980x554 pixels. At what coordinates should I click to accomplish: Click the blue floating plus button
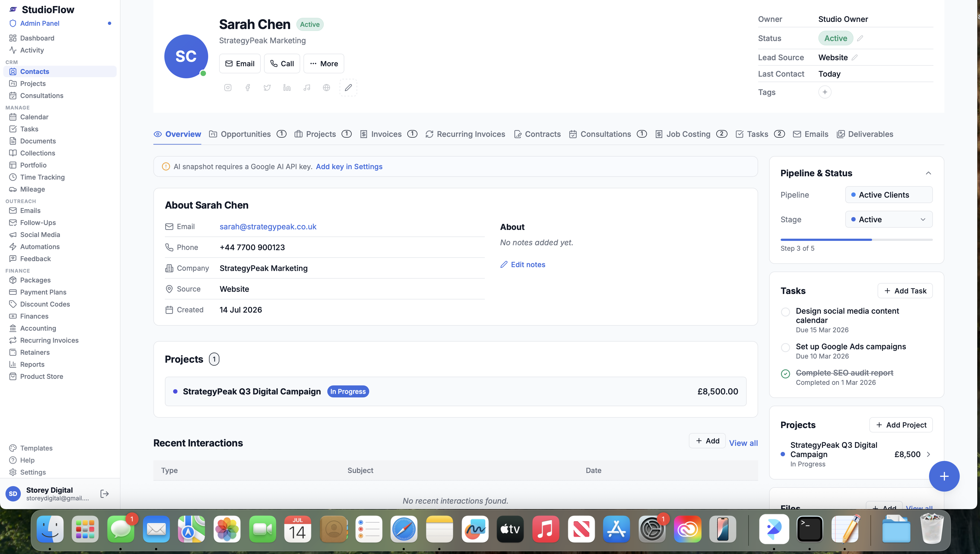click(x=944, y=476)
